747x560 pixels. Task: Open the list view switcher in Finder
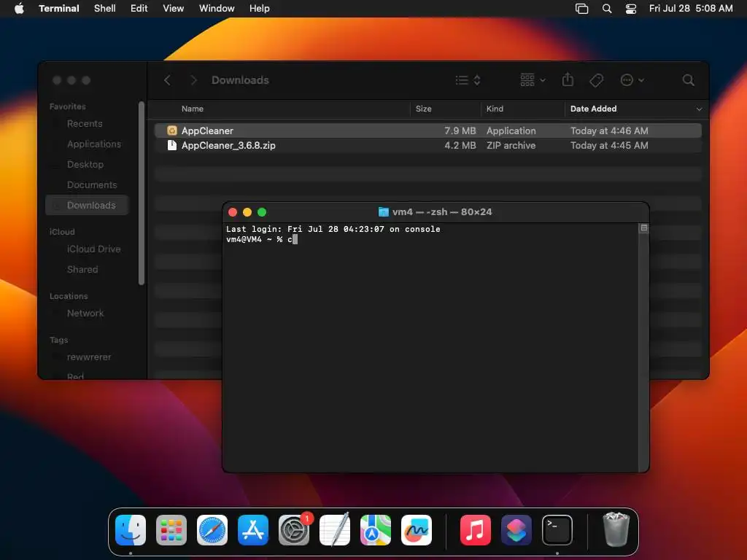point(468,80)
